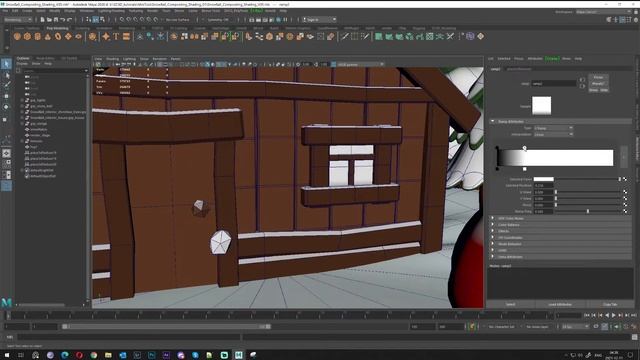Switch to the Outliner tab
Image resolution: width=640 pixels, height=360 pixels.
coord(23,58)
